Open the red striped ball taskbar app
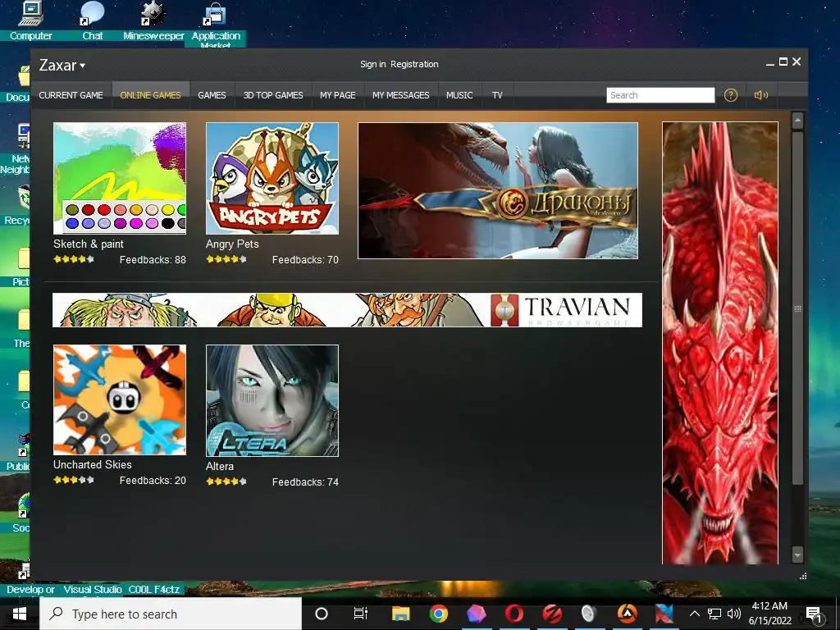This screenshot has width=840, height=630. click(x=552, y=614)
